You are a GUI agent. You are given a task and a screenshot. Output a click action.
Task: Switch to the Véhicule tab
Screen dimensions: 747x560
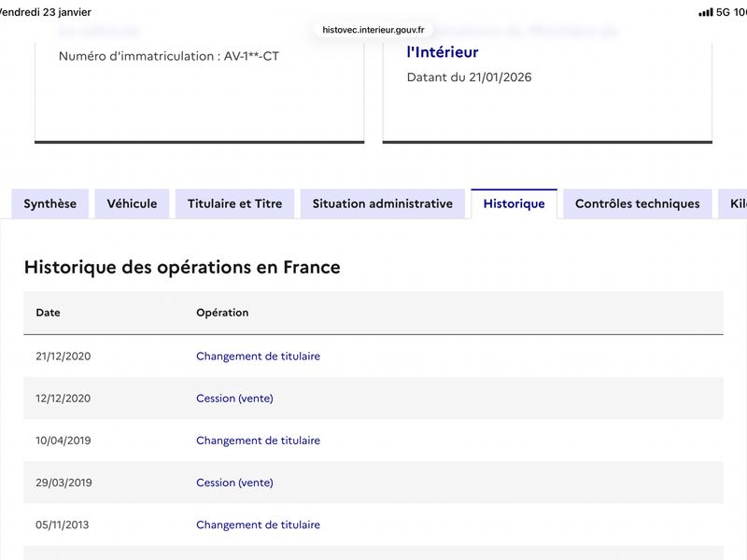click(x=132, y=203)
